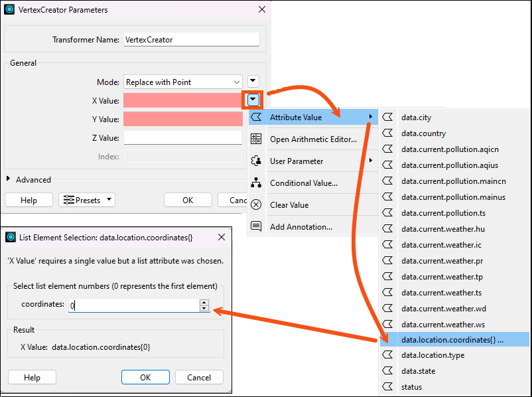Click Help in VertexCreator Parameters dialog
This screenshot has height=397, width=532.
(x=29, y=200)
